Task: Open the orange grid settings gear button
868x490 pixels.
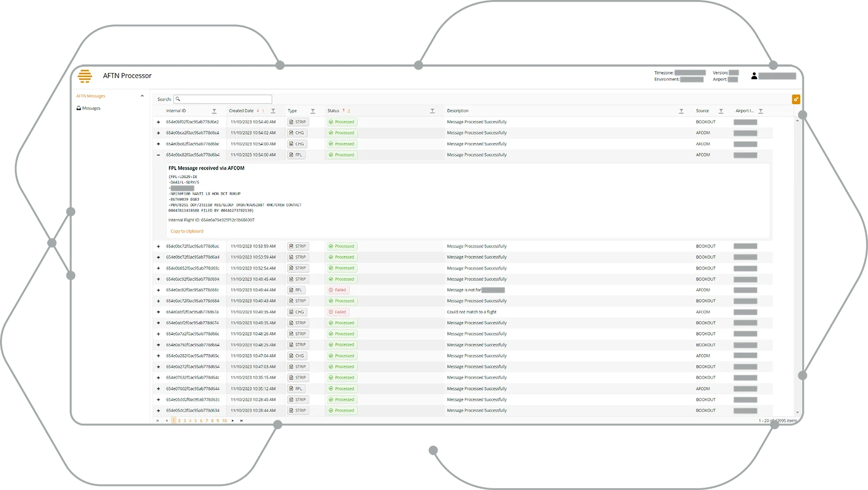Action: click(796, 100)
